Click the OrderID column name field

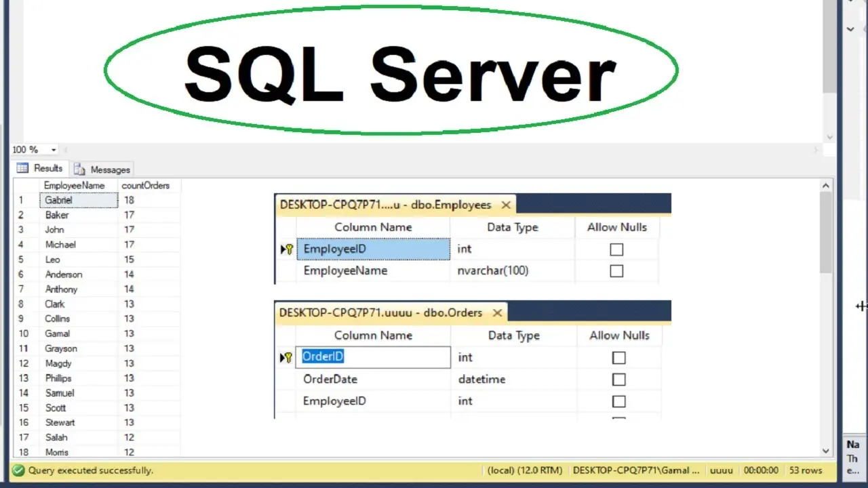[x=373, y=357]
